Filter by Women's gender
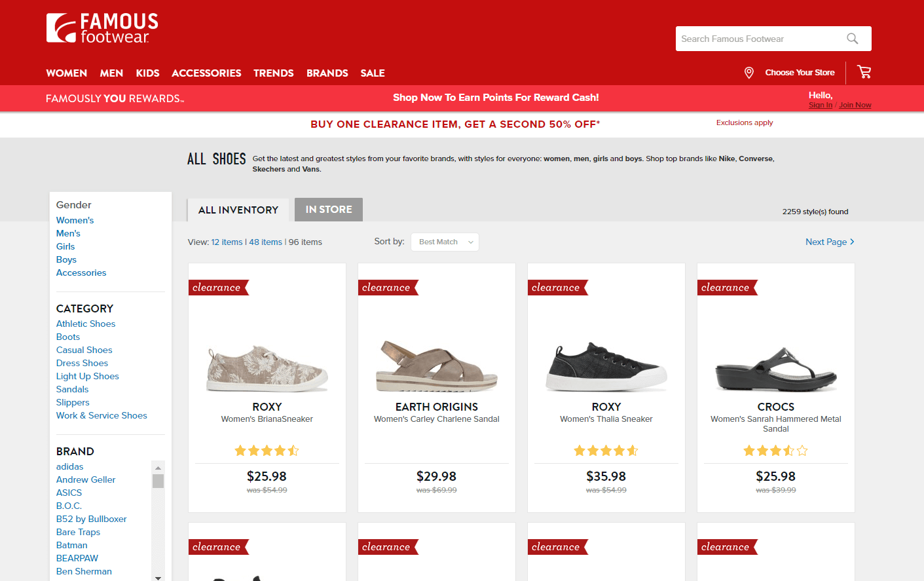 pos(75,220)
